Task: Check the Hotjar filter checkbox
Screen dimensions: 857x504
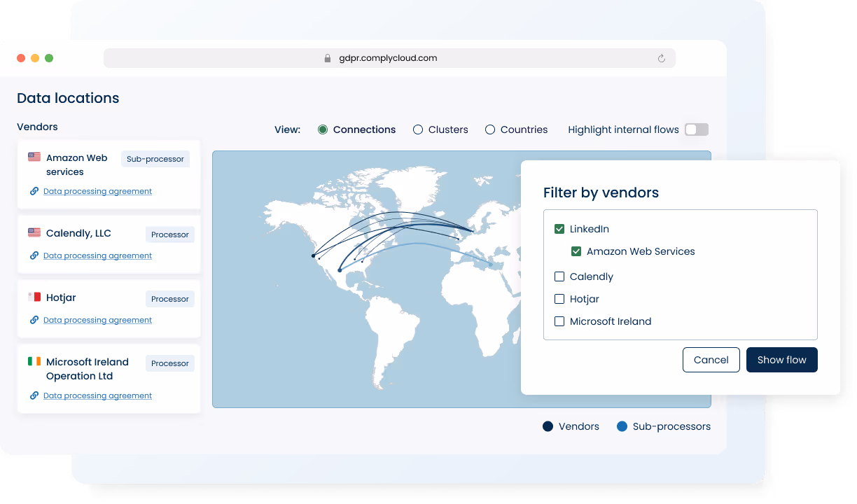Action: [559, 299]
